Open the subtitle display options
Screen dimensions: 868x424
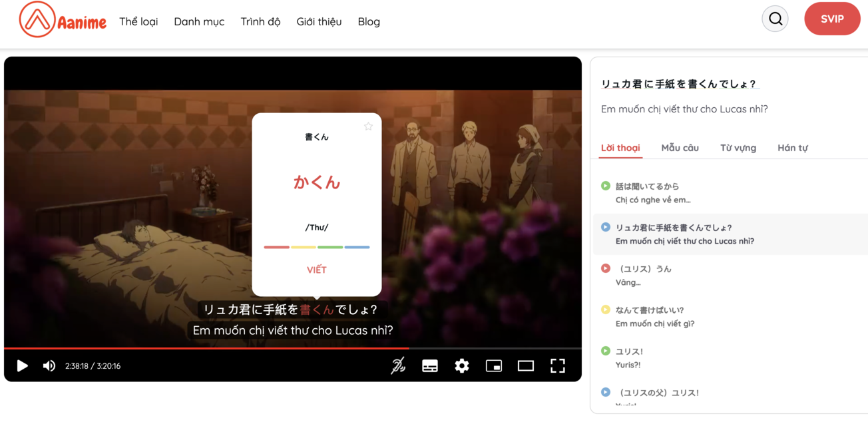point(430,365)
